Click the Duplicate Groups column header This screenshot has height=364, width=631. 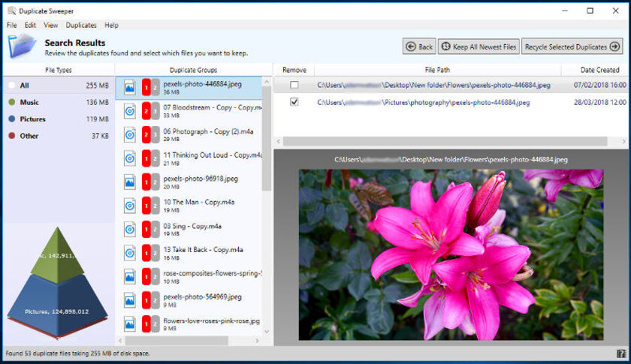coord(194,70)
